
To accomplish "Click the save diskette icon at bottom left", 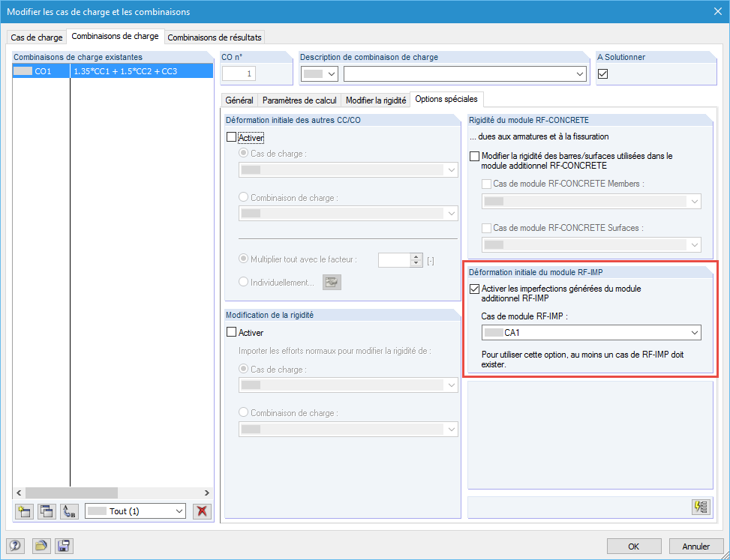I will click(x=64, y=546).
